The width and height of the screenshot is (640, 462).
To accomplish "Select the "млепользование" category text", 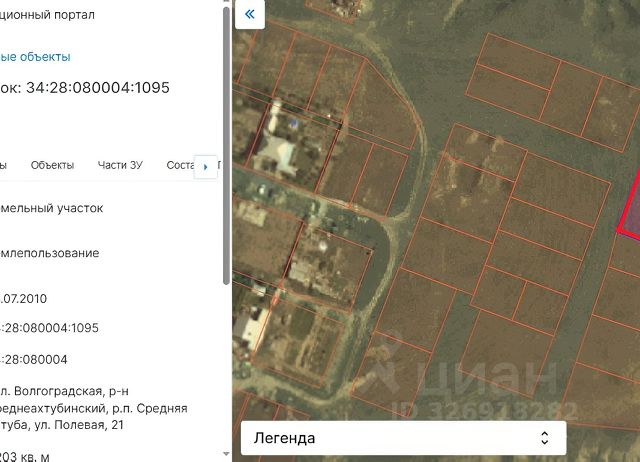I will [x=49, y=253].
